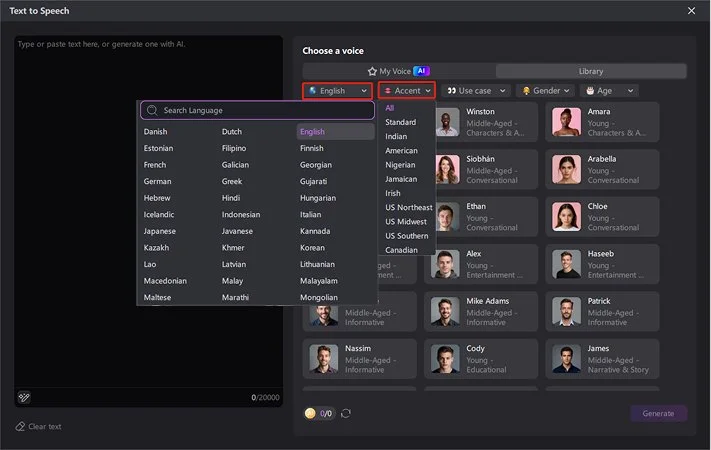711x450 pixels.
Task: Click the eraser icon beside Clear text
Action: tap(20, 426)
